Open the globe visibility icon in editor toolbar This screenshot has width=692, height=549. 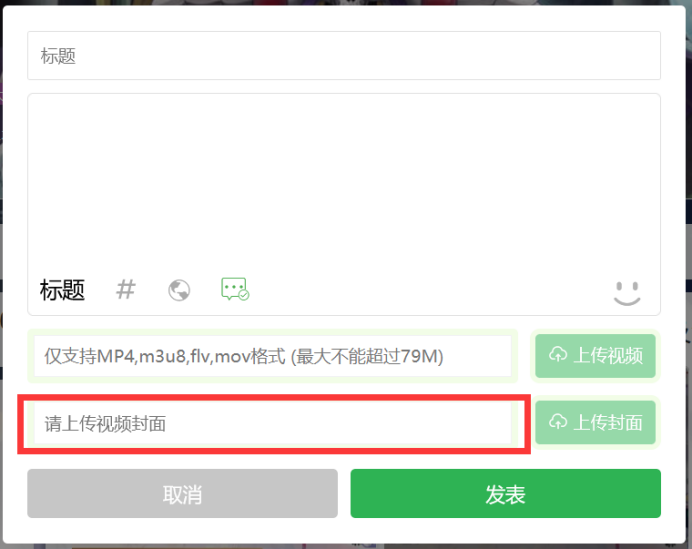pyautogui.click(x=179, y=290)
